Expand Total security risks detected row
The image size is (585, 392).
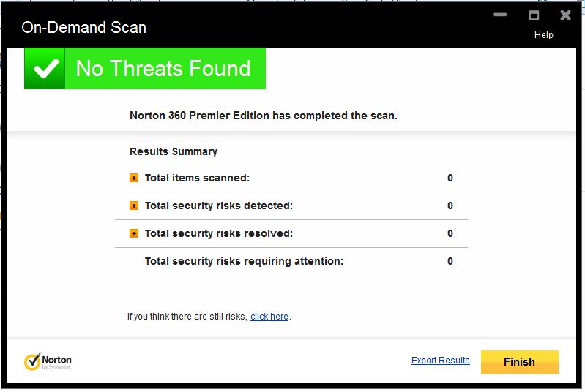coord(134,206)
